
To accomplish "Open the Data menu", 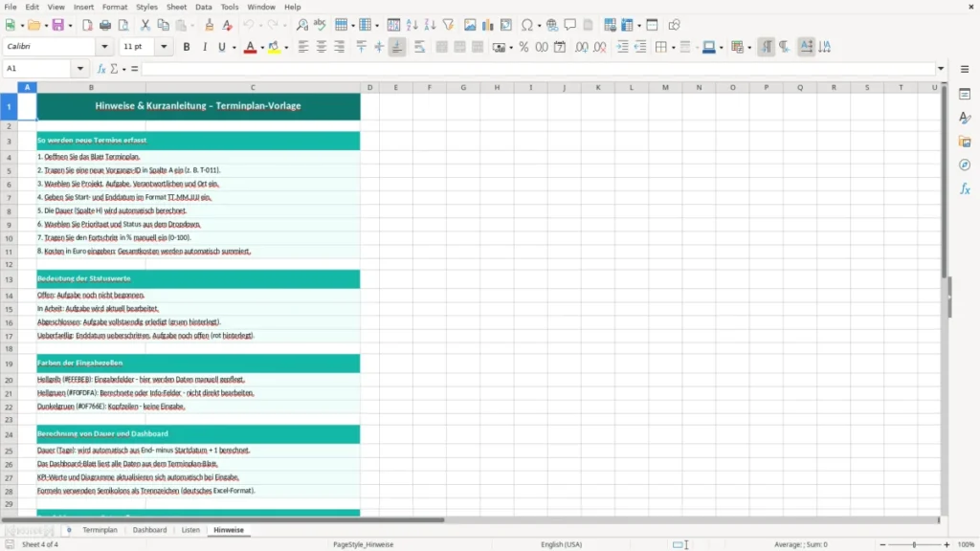I will pos(203,7).
